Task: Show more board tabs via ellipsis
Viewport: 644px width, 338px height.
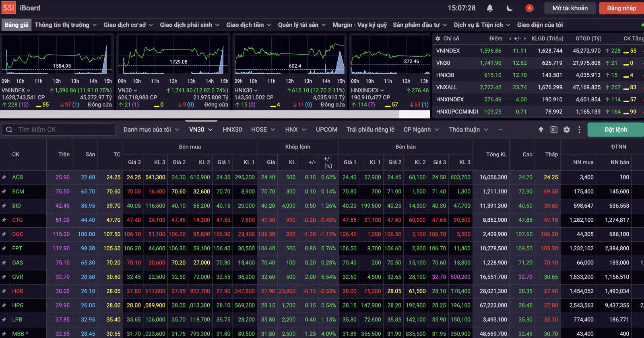Action: pos(500,130)
